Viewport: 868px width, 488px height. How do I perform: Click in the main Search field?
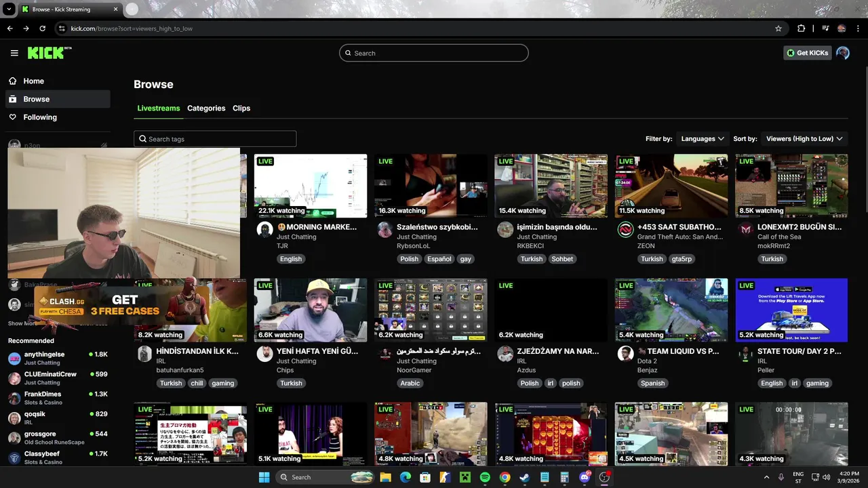(434, 53)
